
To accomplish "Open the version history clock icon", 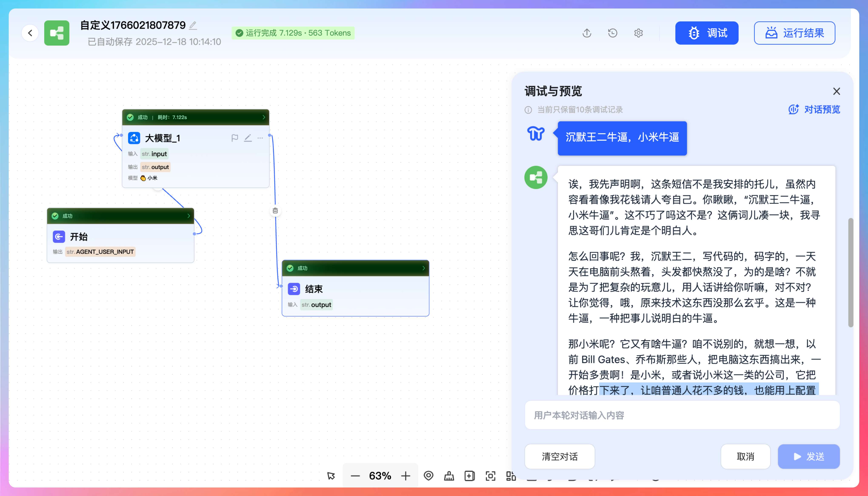I will pyautogui.click(x=613, y=33).
